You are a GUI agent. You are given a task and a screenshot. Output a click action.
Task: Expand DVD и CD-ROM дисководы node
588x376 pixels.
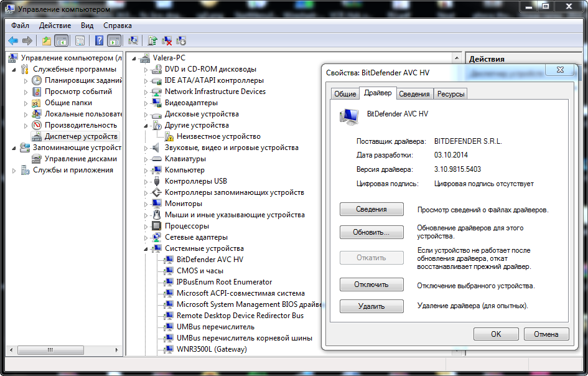coord(146,70)
